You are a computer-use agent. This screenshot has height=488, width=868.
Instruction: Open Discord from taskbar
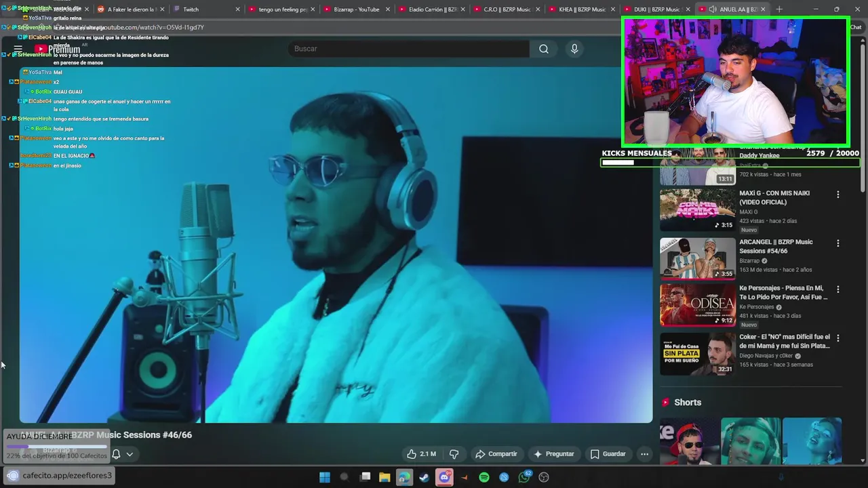(x=444, y=477)
